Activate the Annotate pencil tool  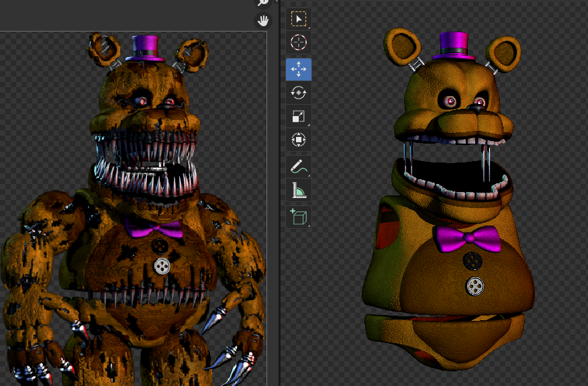pyautogui.click(x=299, y=166)
